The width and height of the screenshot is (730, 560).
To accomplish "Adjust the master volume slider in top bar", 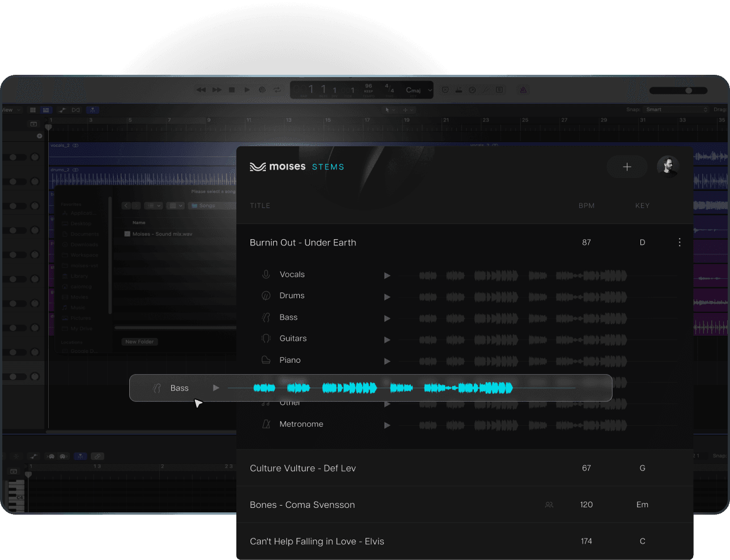I will tap(688, 91).
